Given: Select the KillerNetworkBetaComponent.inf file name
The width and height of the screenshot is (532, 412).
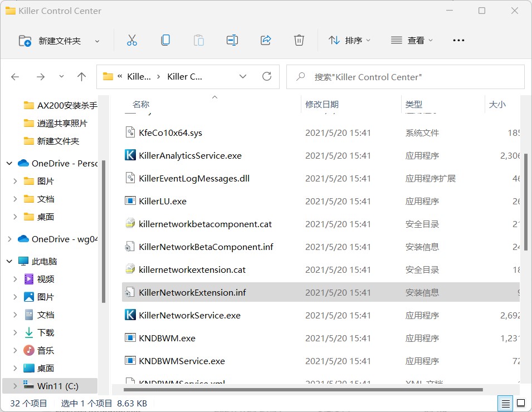Looking at the screenshot, I should (x=206, y=247).
